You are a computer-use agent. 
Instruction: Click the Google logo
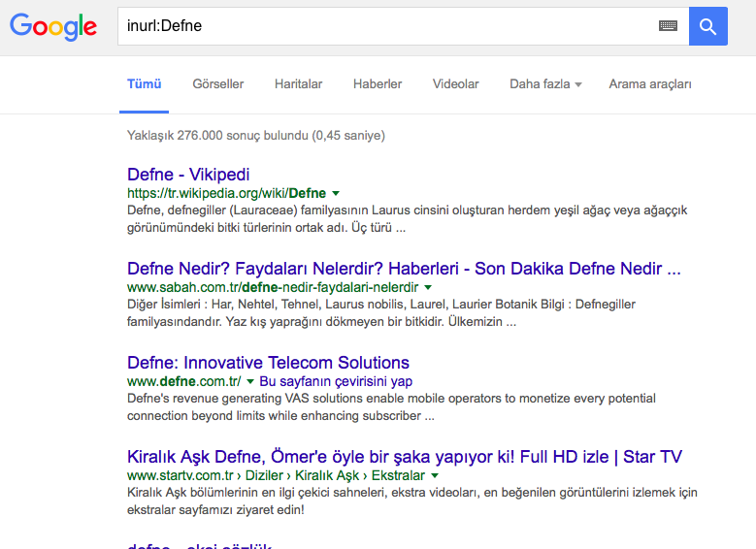(x=53, y=26)
